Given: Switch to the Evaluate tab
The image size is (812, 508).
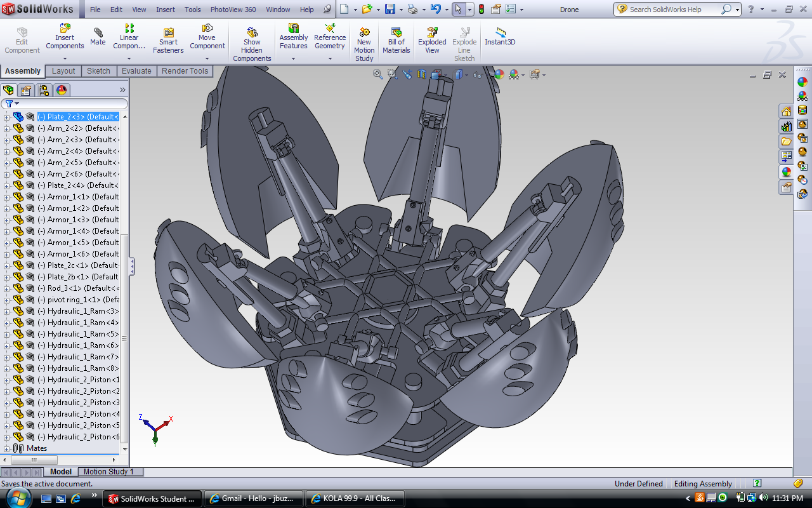Looking at the screenshot, I should coord(136,71).
